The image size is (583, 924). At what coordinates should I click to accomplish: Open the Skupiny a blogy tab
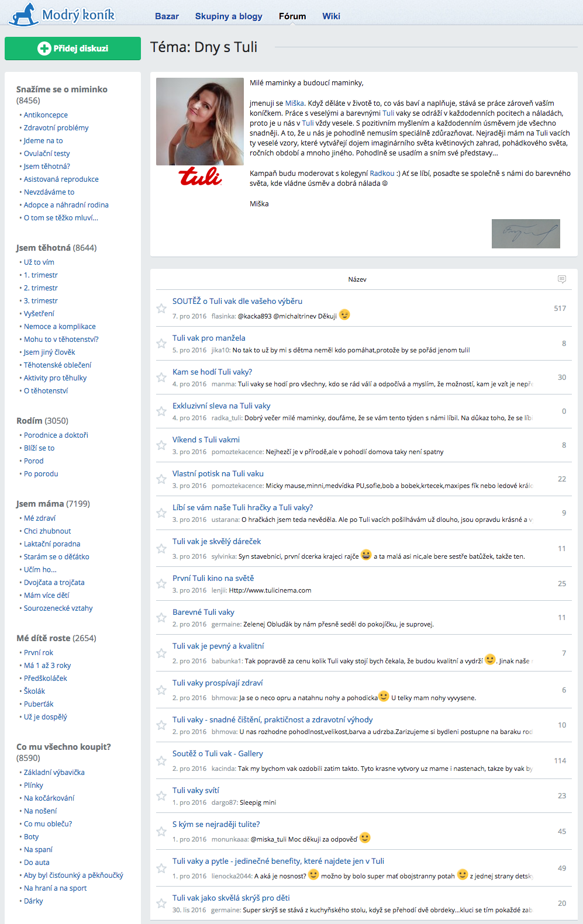(x=229, y=16)
